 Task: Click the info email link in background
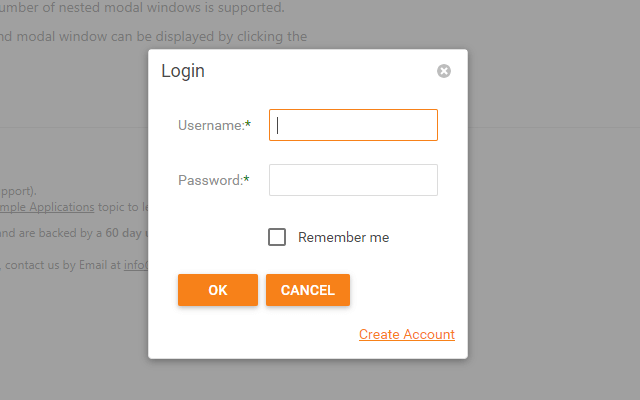coord(135,265)
